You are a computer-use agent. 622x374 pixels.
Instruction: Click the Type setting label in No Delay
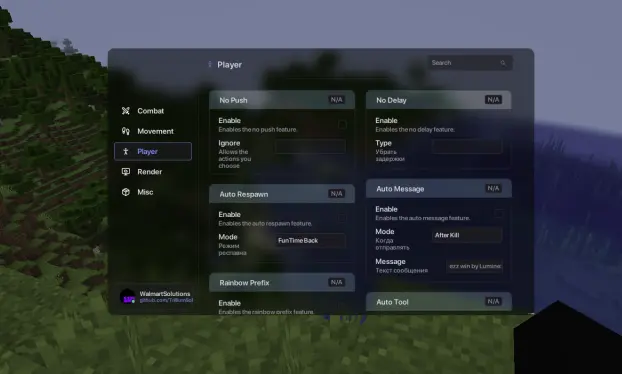coord(383,143)
